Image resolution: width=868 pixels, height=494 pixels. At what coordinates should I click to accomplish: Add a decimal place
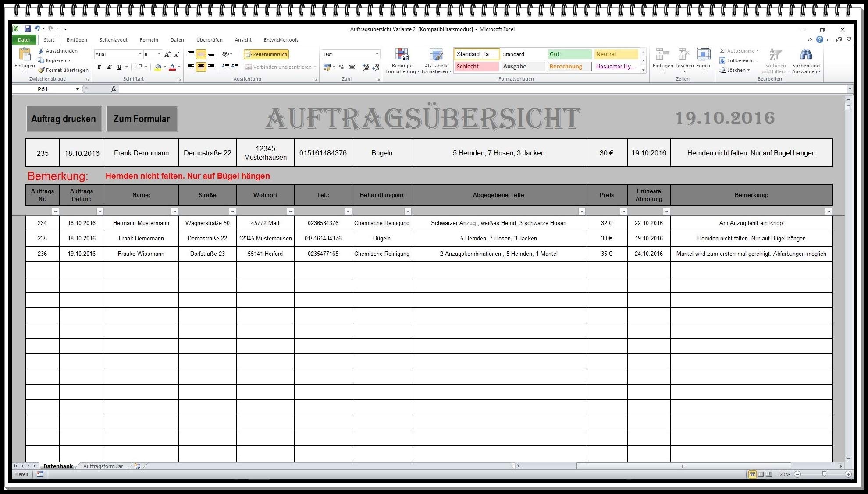tap(366, 67)
